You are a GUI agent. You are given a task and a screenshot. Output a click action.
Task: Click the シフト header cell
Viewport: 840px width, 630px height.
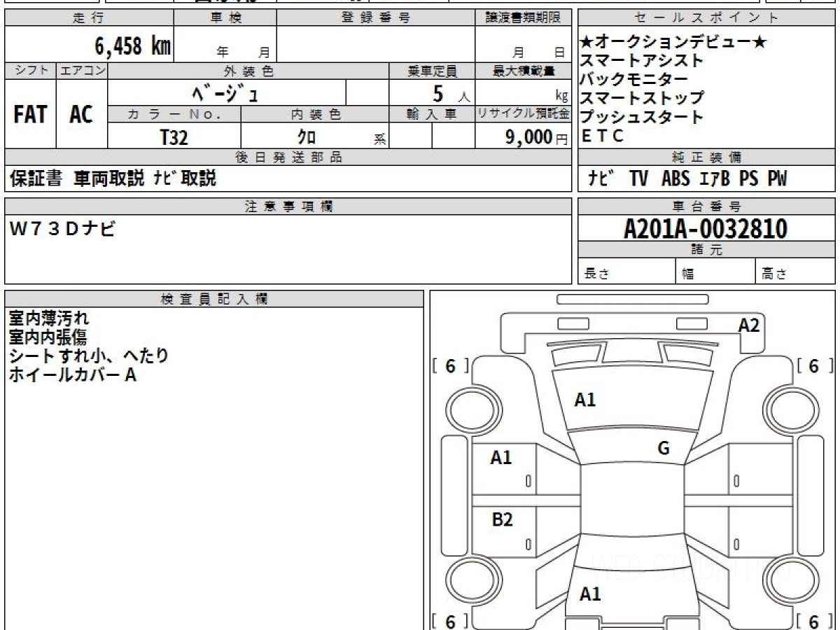(x=31, y=71)
